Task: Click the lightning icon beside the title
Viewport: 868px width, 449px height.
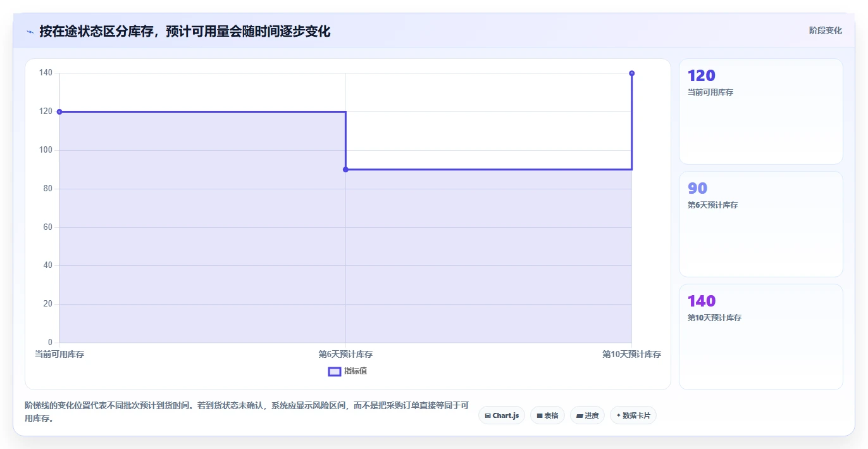Action: (30, 32)
